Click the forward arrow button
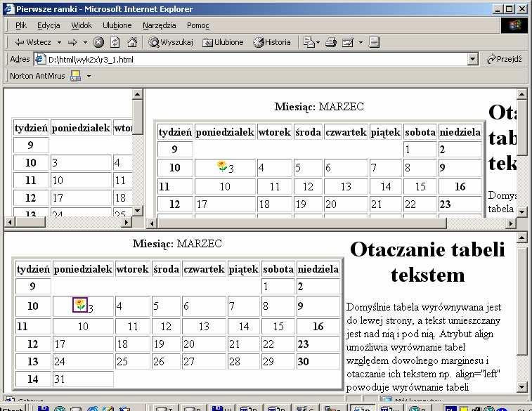 click(72, 42)
